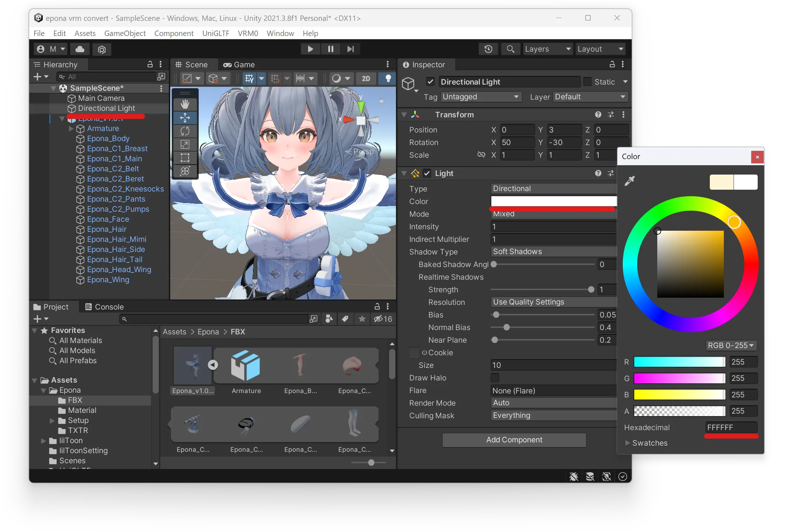Toggle 2D scene view mode
This screenshot has width=798, height=532.
coord(366,78)
